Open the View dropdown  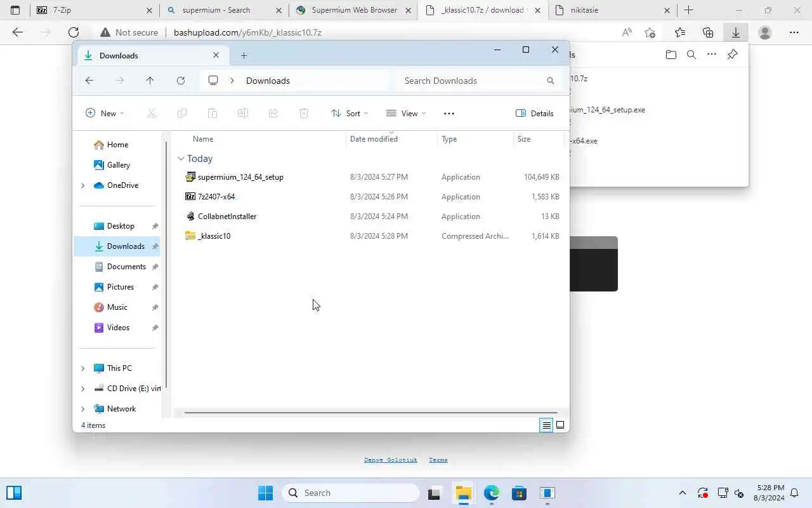[x=406, y=113]
